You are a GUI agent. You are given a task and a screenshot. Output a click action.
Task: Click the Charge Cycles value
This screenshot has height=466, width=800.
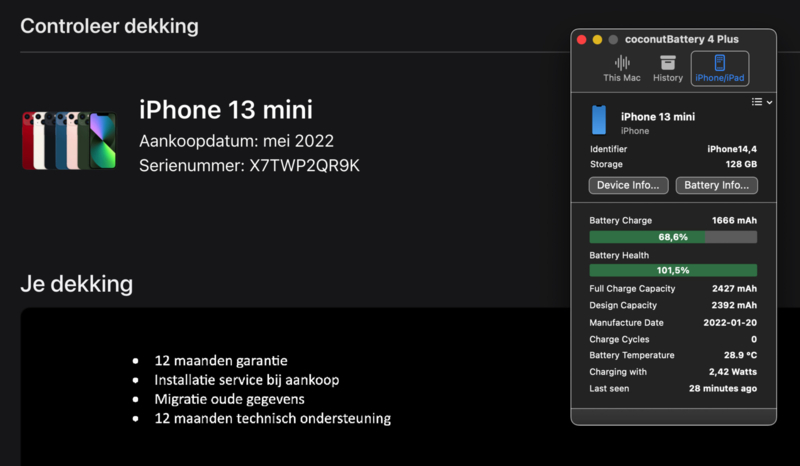tap(754, 339)
